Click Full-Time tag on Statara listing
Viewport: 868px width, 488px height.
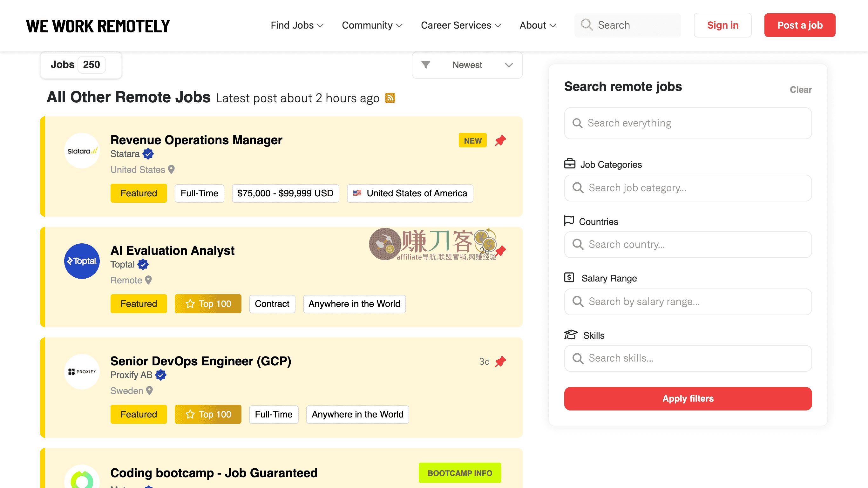199,193
